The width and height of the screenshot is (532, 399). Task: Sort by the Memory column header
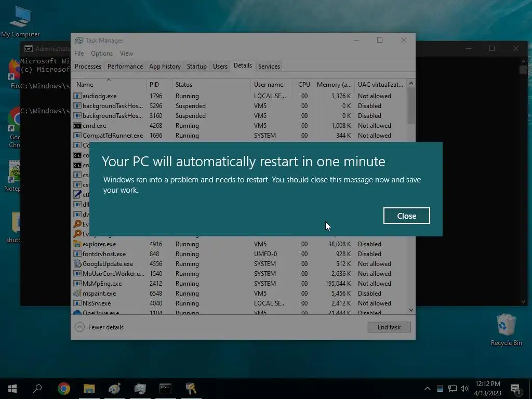click(x=334, y=85)
